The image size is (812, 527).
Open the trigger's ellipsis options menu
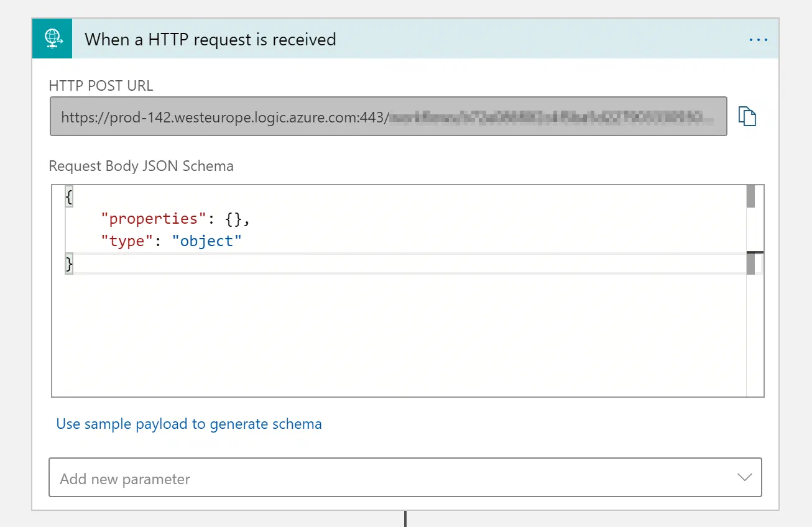(x=759, y=40)
